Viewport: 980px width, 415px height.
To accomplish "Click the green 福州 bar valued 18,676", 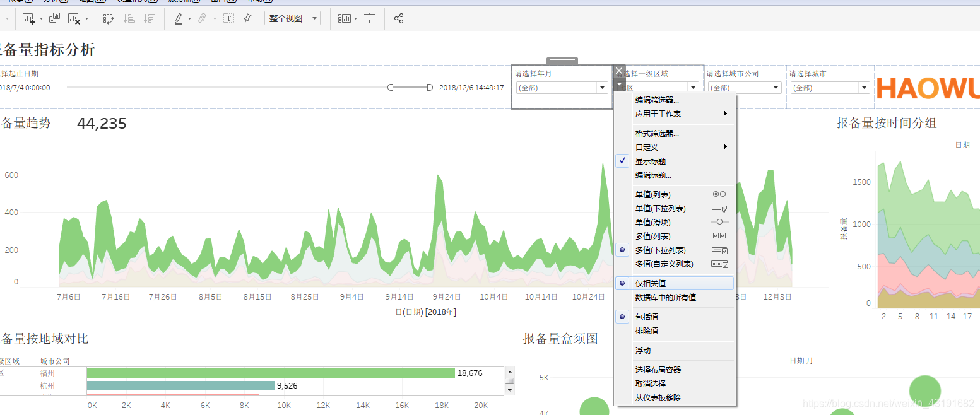I will pos(271,373).
